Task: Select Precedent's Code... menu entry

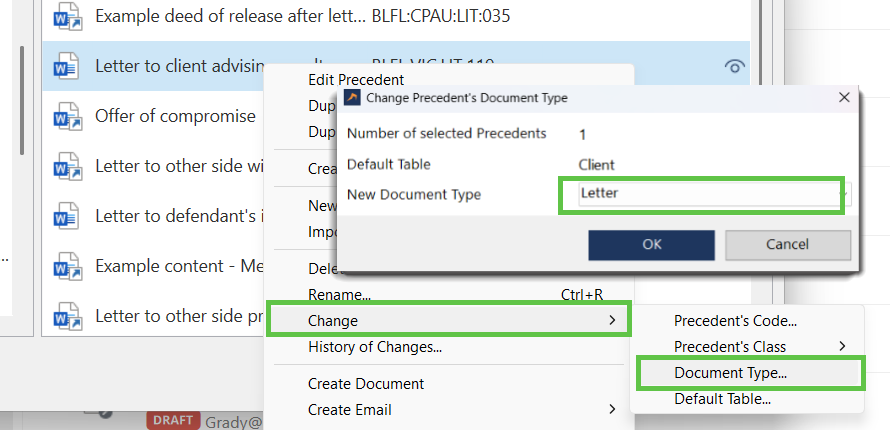Action: tap(735, 321)
